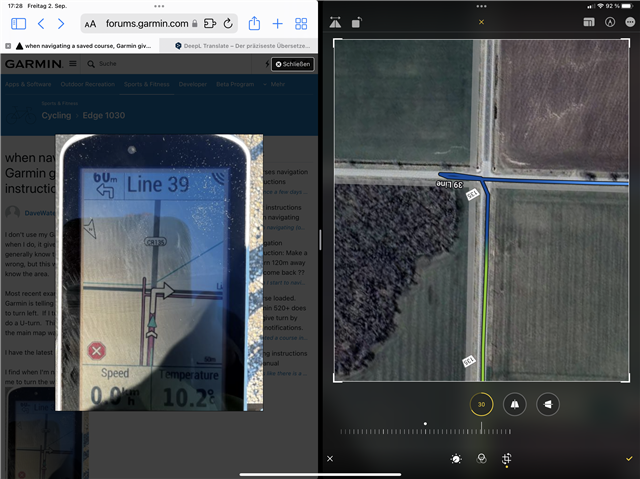Select the vertical perspective tool
Viewport: 640px width, 479px height.
tap(515, 404)
